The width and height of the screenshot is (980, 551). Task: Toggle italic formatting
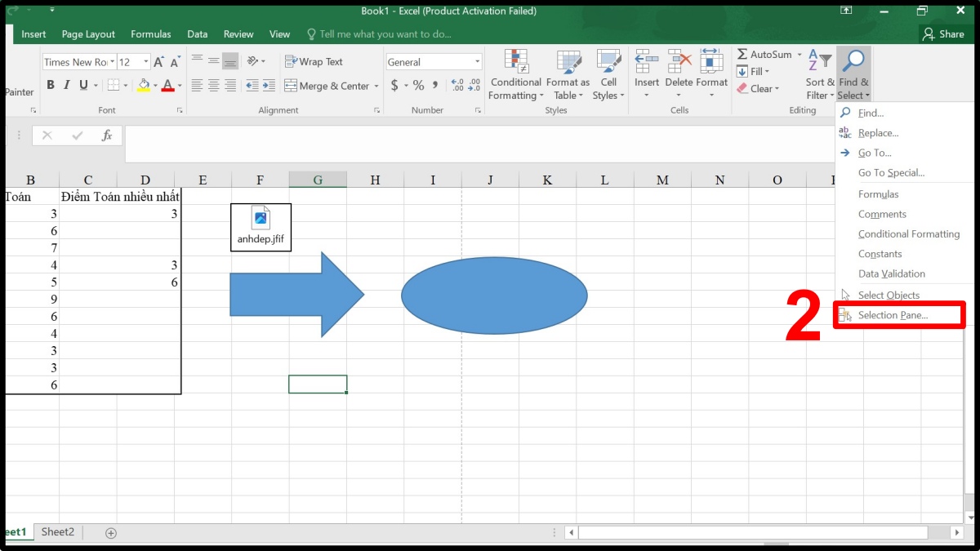(66, 84)
